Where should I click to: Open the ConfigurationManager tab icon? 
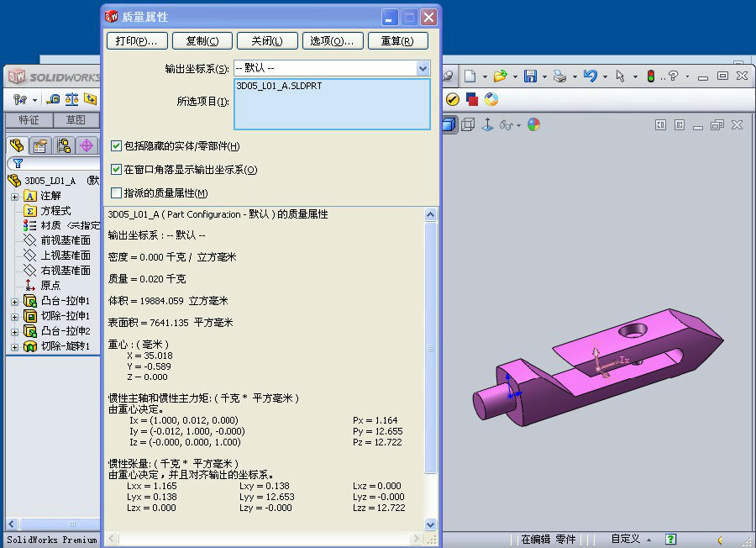[x=63, y=145]
